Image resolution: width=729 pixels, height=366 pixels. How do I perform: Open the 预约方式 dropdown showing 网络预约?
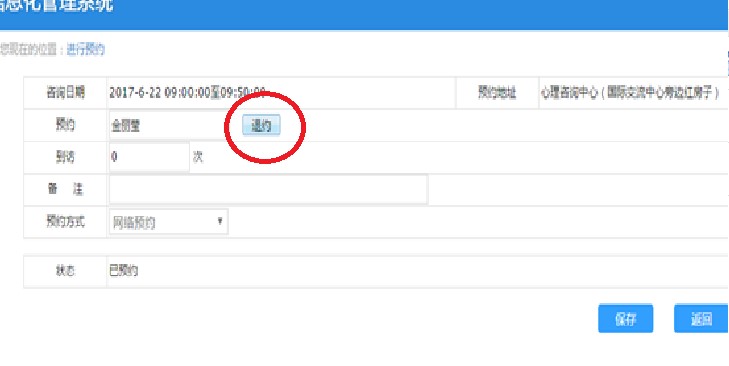pos(169,222)
